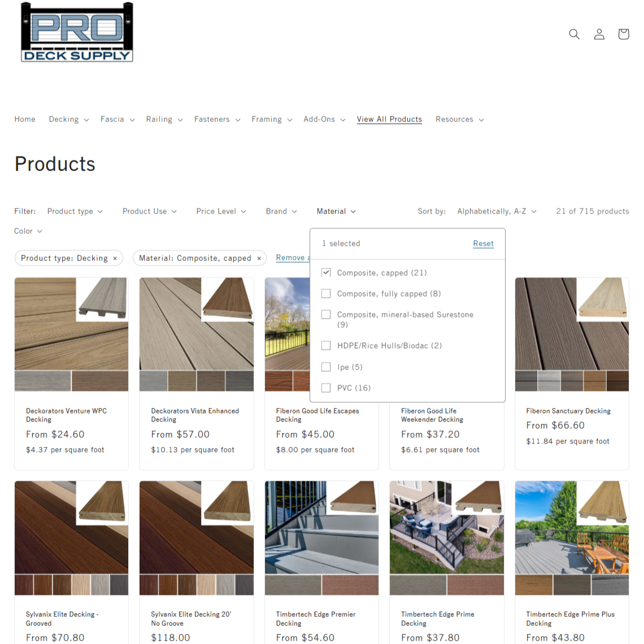Open Fiberon Good Life Weekender Decking title
The image size is (644, 644).
[432, 415]
